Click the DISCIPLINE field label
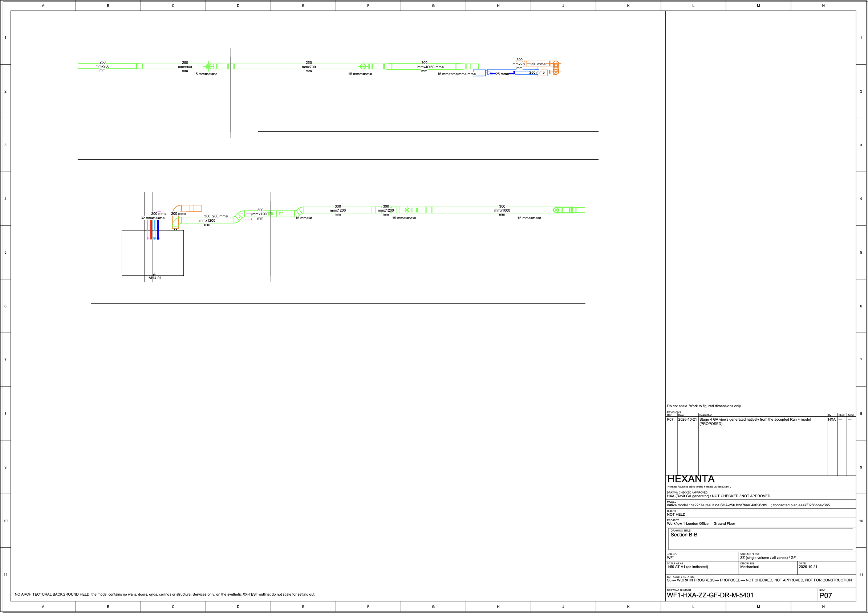Image resolution: width=868 pixels, height=613 pixels. tap(747, 564)
